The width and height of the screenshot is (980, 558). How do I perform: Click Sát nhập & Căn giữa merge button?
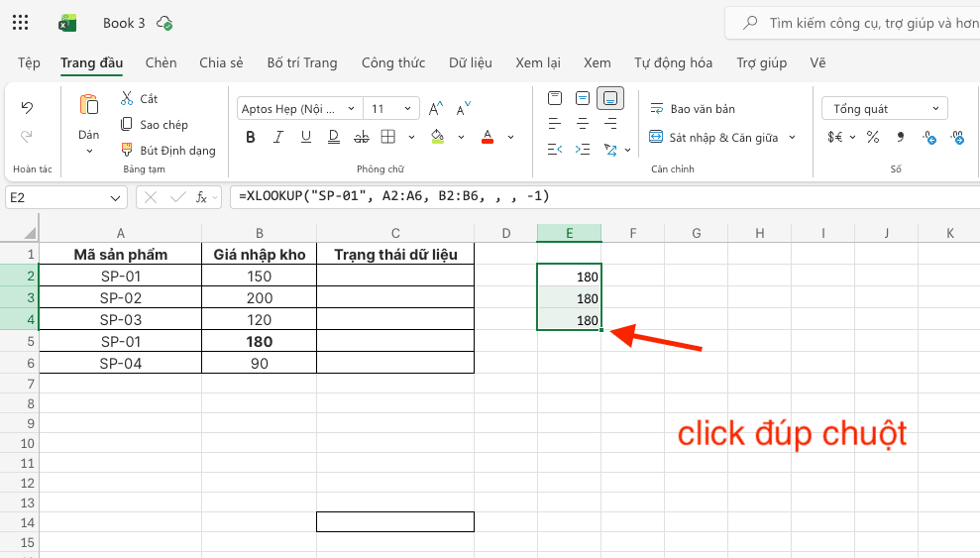pyautogui.click(x=713, y=137)
